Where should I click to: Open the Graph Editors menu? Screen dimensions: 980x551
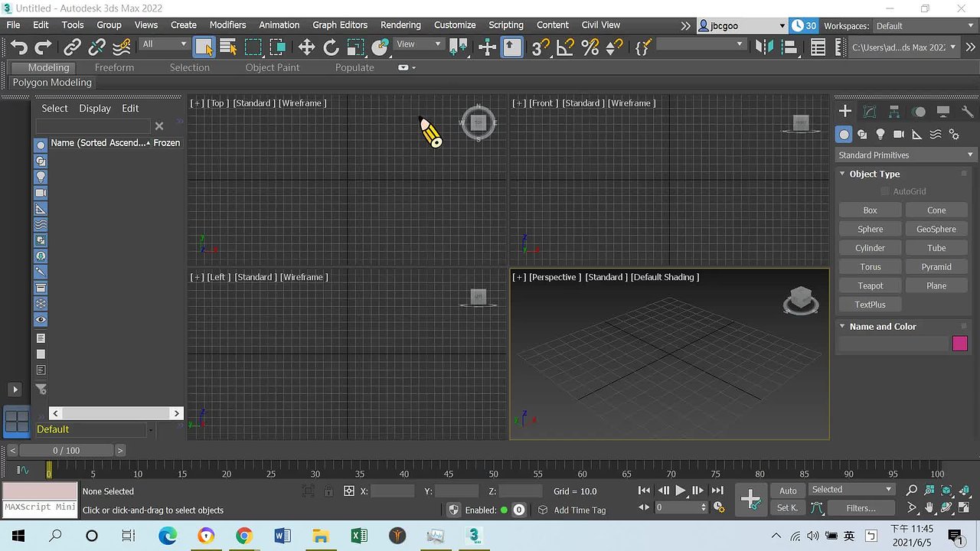click(x=340, y=25)
